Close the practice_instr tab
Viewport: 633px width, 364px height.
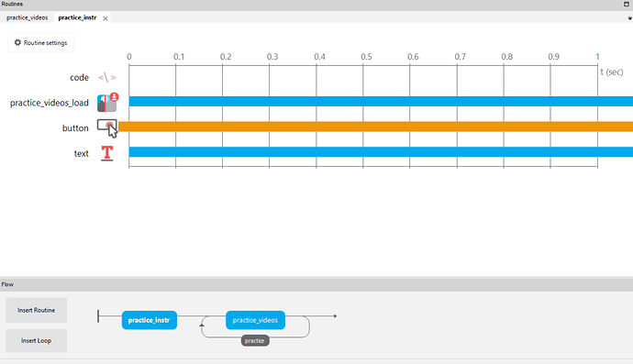point(105,18)
